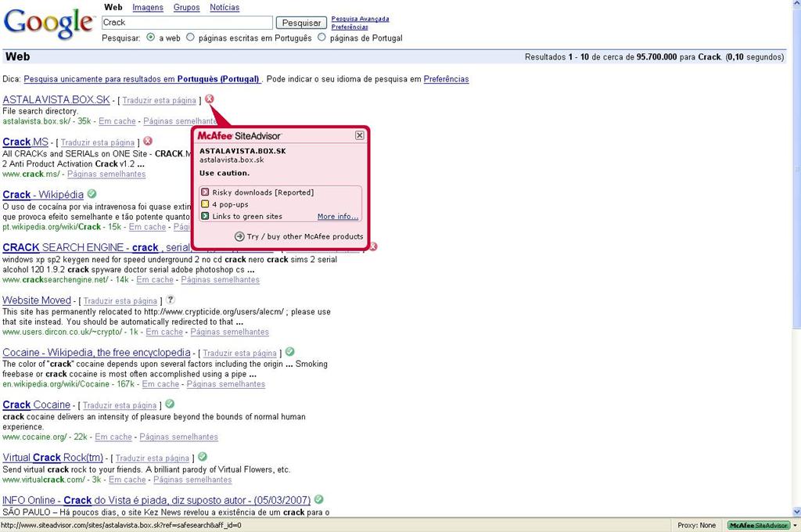Open Crack Cocaine result title

(x=36, y=404)
